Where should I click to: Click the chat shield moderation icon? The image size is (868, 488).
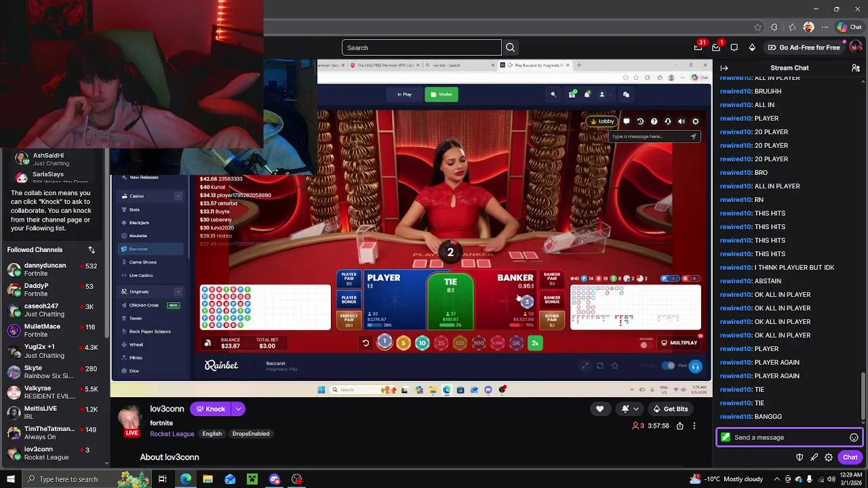click(800, 457)
